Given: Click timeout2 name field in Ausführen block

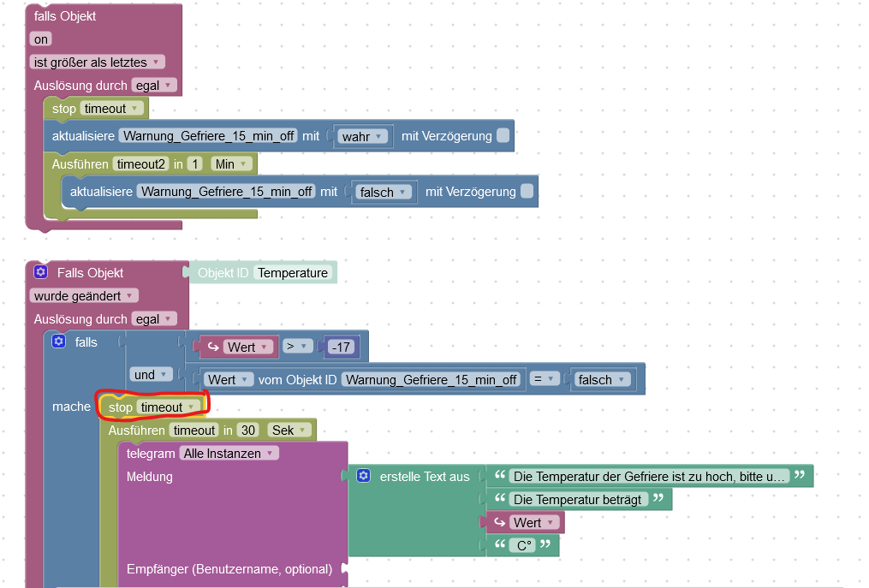Looking at the screenshot, I should [x=140, y=164].
